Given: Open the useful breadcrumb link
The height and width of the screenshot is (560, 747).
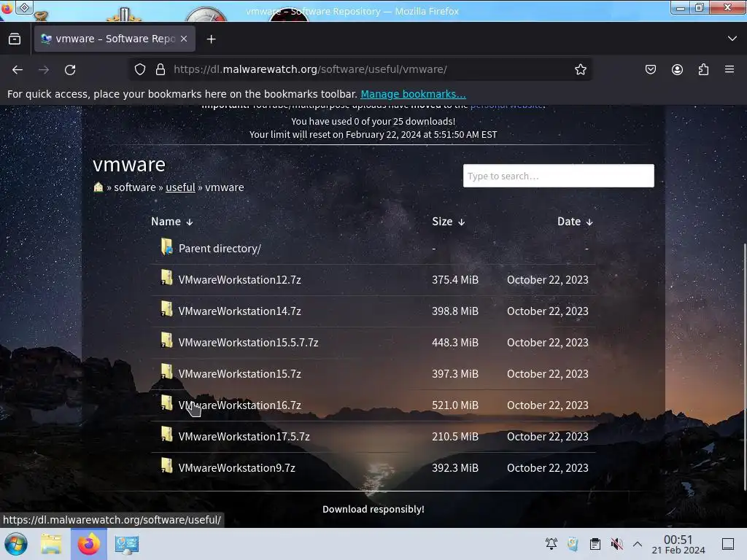Looking at the screenshot, I should [x=181, y=187].
